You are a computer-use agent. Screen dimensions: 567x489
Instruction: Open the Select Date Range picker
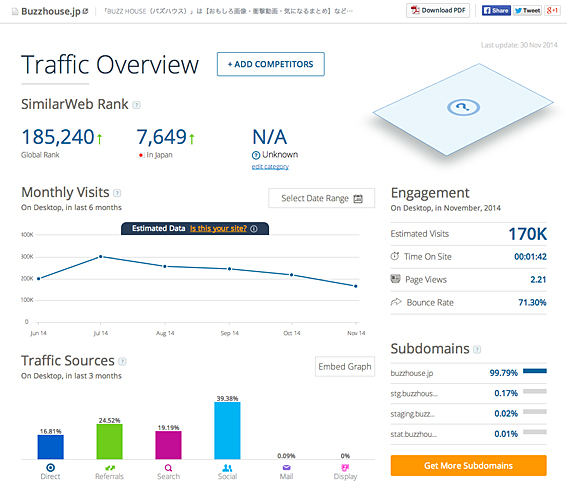click(x=321, y=198)
